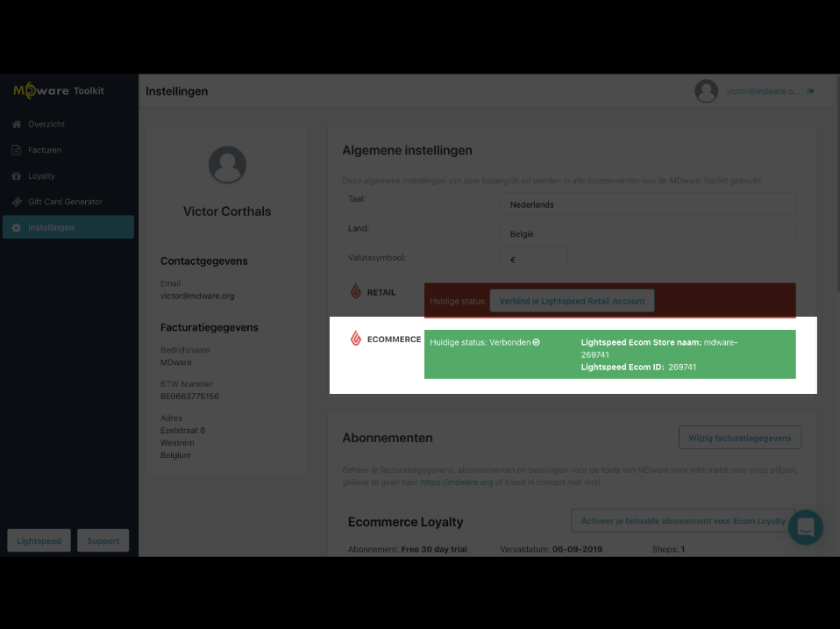The image size is (840, 629).
Task: Click the email victor@mdware.org text
Action: (197, 296)
